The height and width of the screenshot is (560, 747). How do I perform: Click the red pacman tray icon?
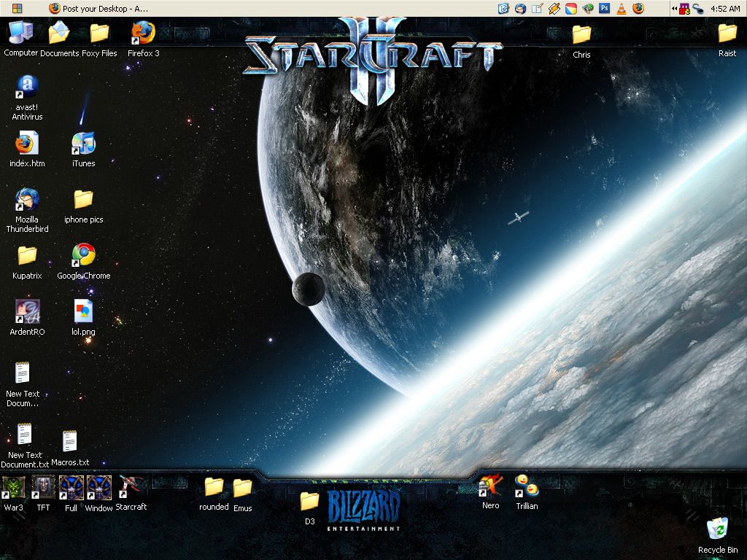pos(685,9)
